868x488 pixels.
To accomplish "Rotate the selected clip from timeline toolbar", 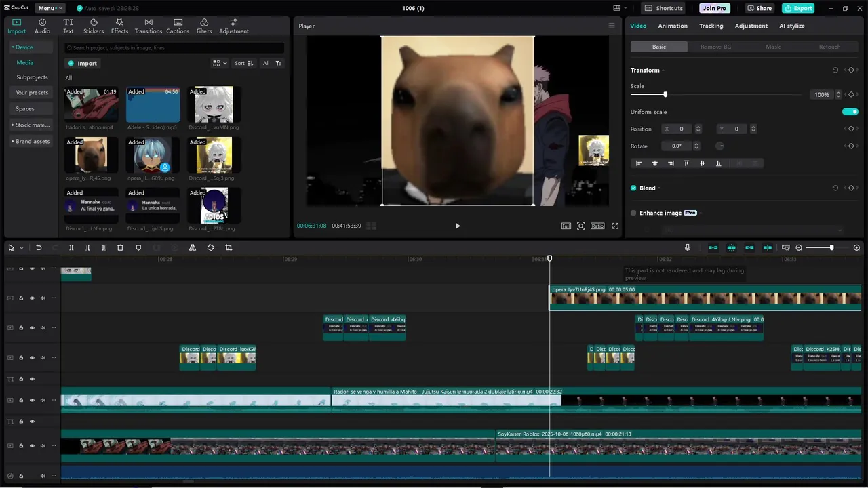I will click(210, 248).
